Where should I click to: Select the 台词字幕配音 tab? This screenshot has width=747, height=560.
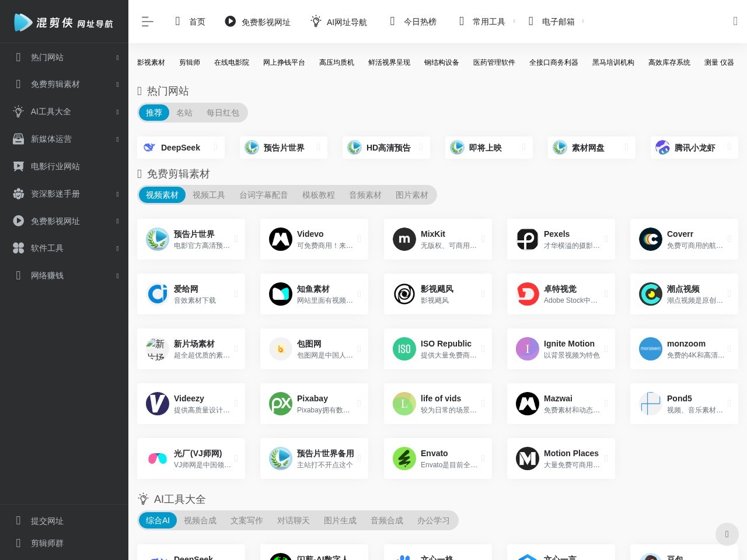(264, 195)
